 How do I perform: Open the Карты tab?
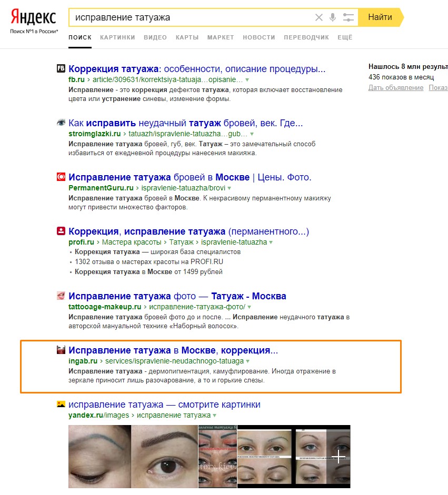187,37
